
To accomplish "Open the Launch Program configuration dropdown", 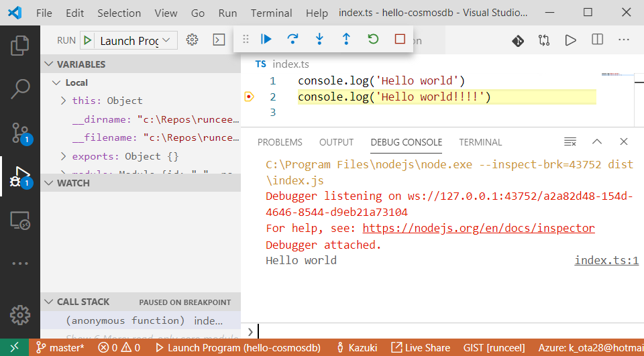I will click(136, 40).
